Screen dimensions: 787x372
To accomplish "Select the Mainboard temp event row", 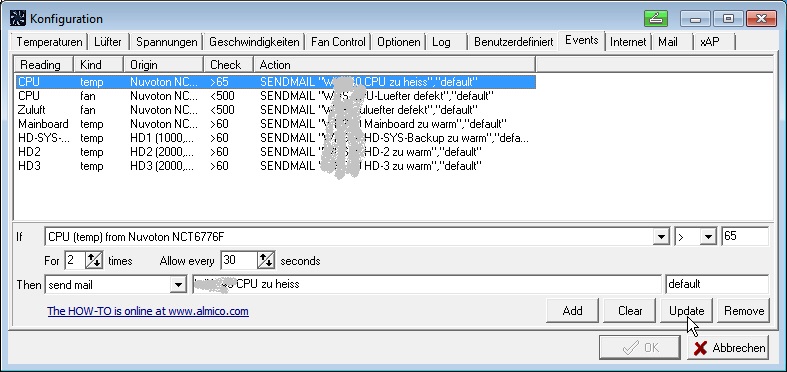I will (276, 124).
